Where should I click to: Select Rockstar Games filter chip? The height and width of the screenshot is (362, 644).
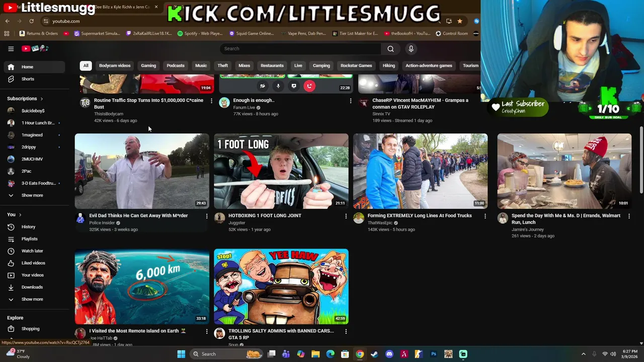(x=356, y=66)
